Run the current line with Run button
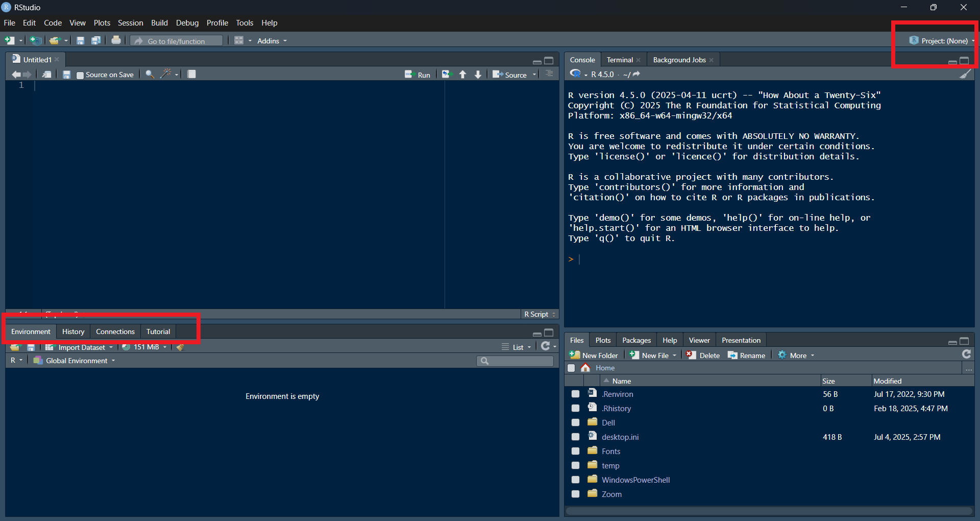 pyautogui.click(x=418, y=75)
